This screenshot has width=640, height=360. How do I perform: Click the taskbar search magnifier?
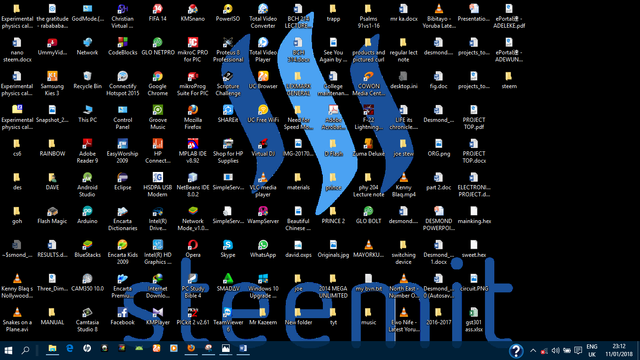point(25,350)
